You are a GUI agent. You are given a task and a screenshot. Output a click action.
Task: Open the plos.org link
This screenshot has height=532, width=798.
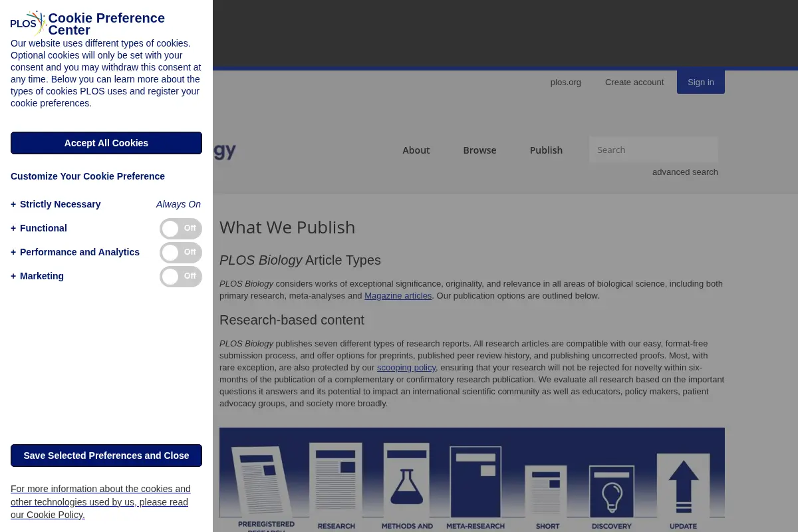click(566, 82)
